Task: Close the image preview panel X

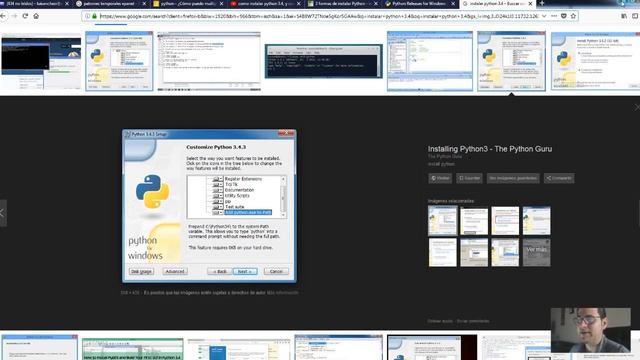Action: (637, 107)
